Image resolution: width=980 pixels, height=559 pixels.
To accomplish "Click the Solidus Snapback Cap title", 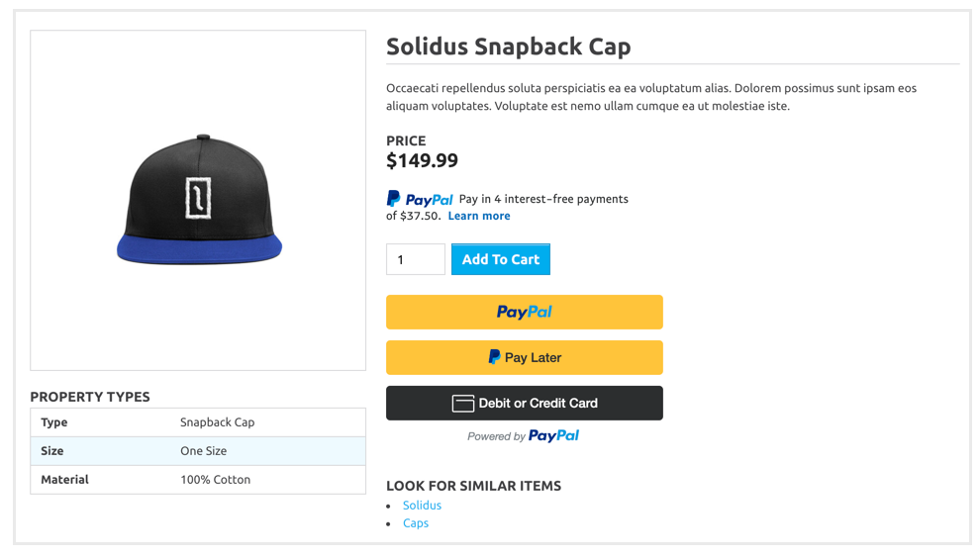I will click(x=508, y=47).
